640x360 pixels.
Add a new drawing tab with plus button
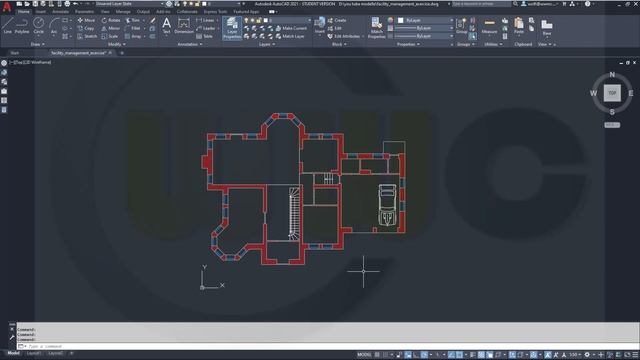coord(122,53)
